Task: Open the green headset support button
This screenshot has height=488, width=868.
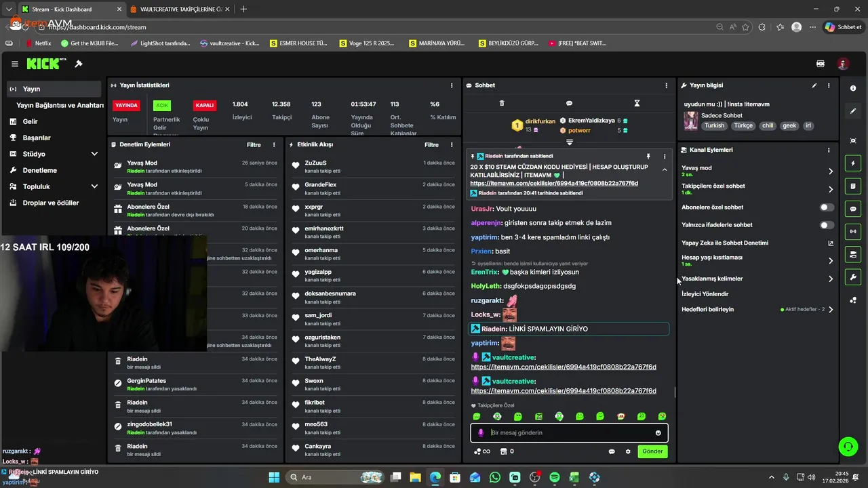Action: coord(848,446)
